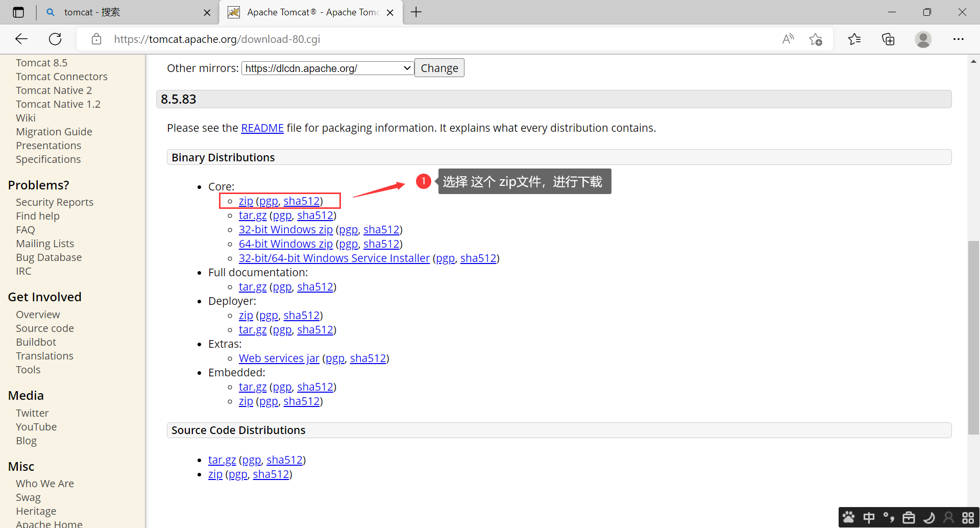Open Tomcat Native 1.2 sidebar link

(x=58, y=104)
